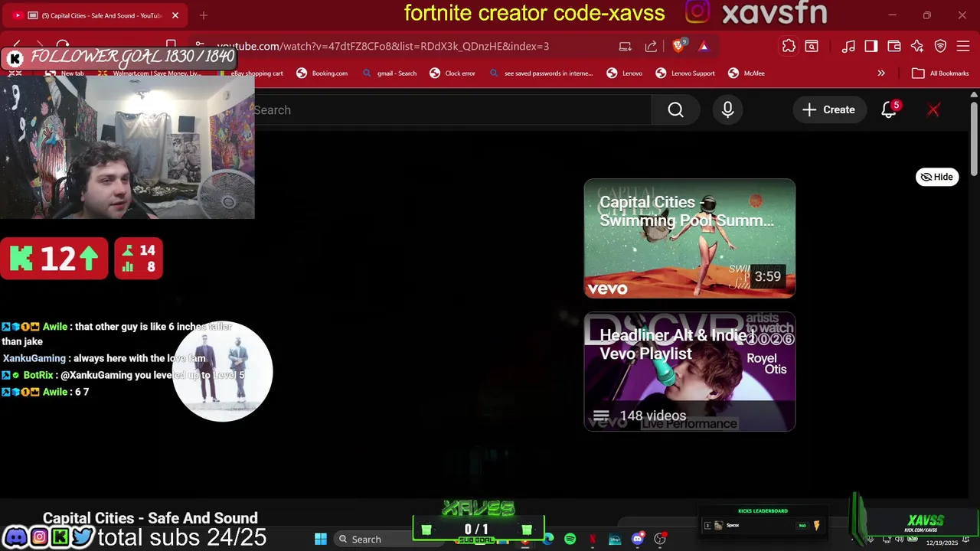Open the Brave Wallet icon
Image resolution: width=980 pixels, height=551 pixels.
tap(894, 46)
